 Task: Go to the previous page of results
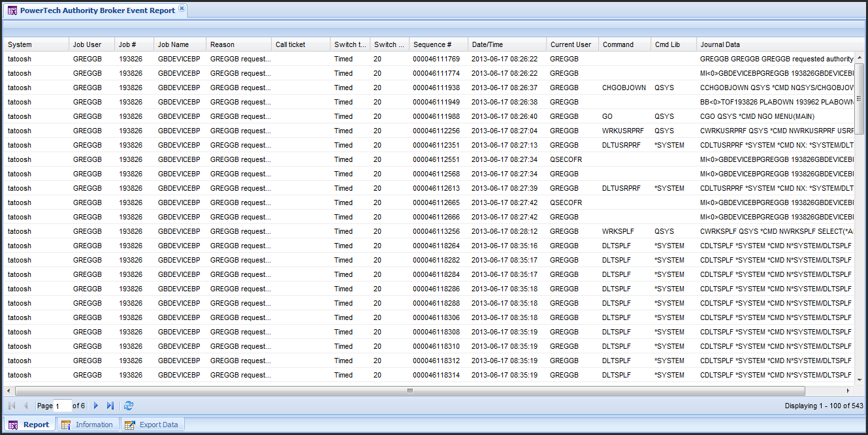[25, 406]
